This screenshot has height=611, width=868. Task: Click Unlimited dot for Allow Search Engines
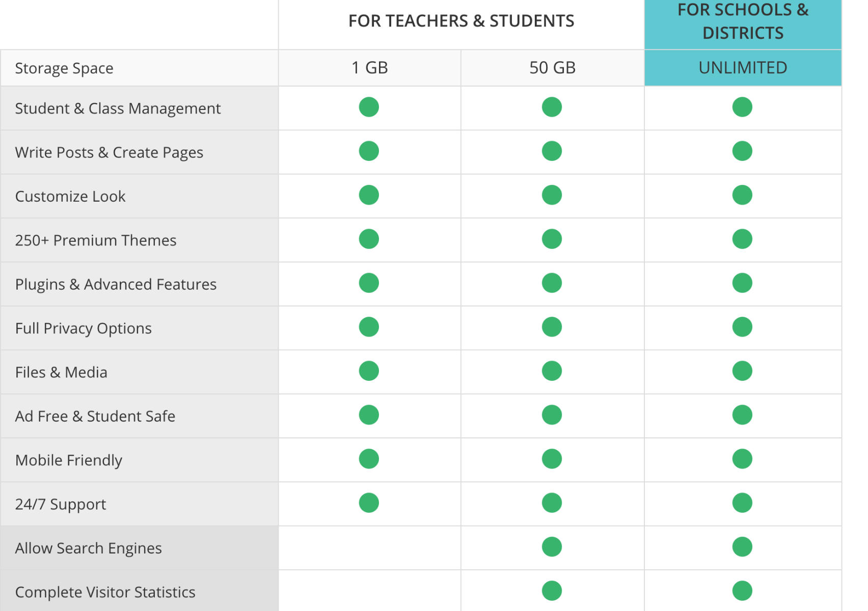click(742, 547)
